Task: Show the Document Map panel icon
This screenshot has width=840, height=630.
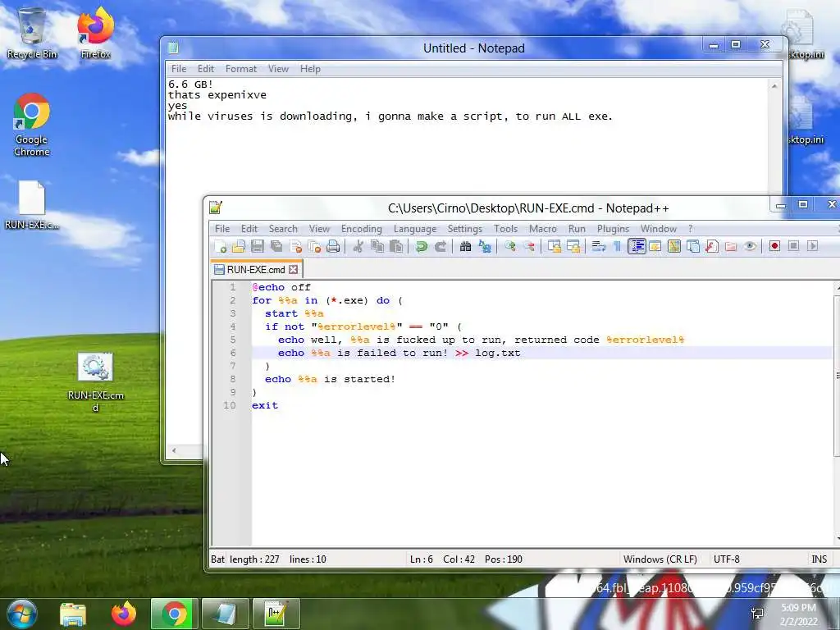Action: pyautogui.click(x=674, y=246)
